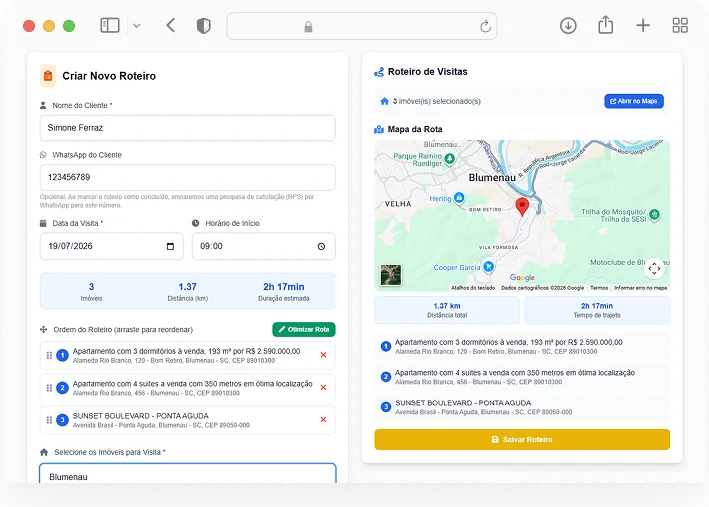Viewport: 709px width, 507px height.
Task: Switch to satellite view thumbnail on map
Action: pyautogui.click(x=391, y=275)
